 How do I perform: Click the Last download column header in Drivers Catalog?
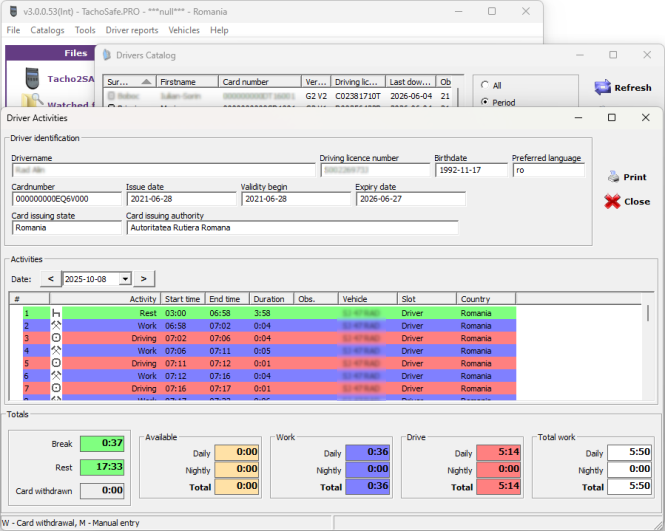pyautogui.click(x=410, y=81)
